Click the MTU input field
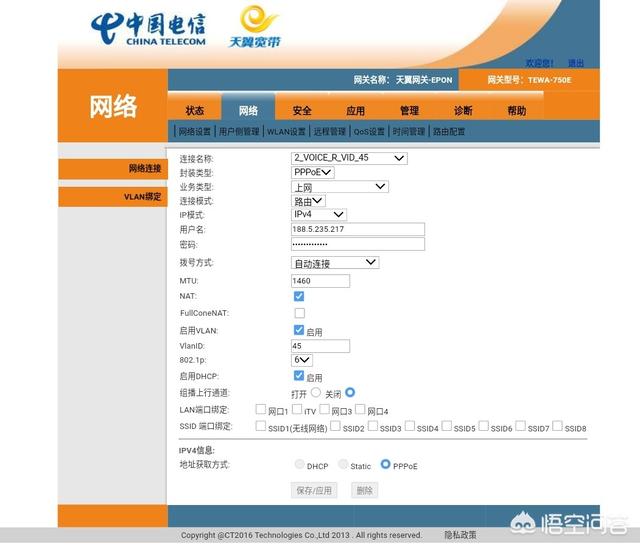The height and width of the screenshot is (547, 640). tap(320, 281)
